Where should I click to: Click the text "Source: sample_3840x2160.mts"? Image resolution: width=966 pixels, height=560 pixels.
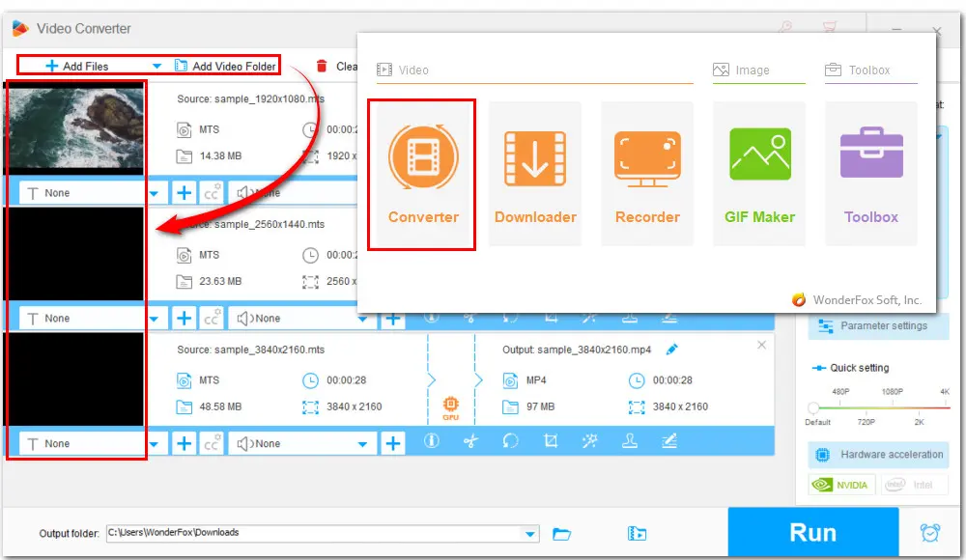[x=251, y=350]
